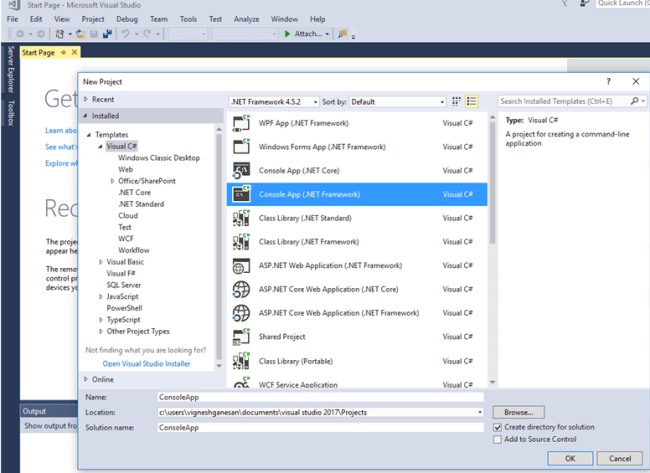Click help question mark in New Project dialog
The height and width of the screenshot is (473, 650).
click(x=608, y=82)
